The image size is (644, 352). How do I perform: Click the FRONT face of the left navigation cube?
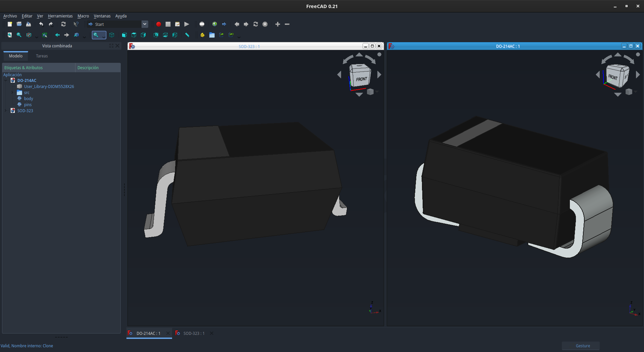tap(361, 79)
